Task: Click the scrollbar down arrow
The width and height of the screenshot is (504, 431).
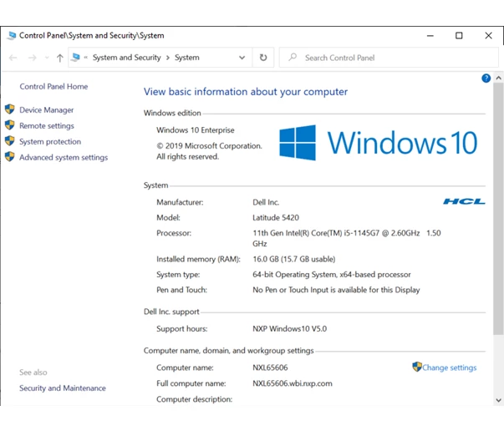Action: 498,400
